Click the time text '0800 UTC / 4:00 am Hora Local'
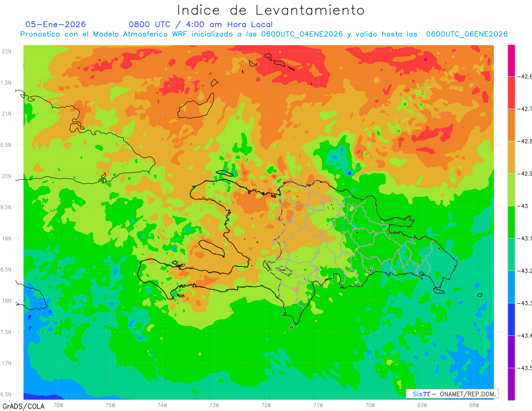 coord(201,24)
